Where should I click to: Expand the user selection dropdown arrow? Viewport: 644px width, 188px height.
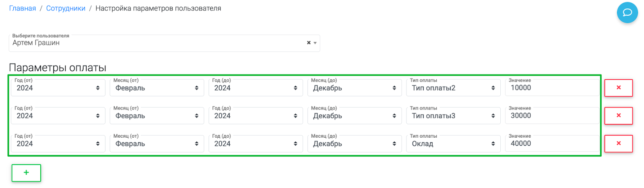point(315,43)
